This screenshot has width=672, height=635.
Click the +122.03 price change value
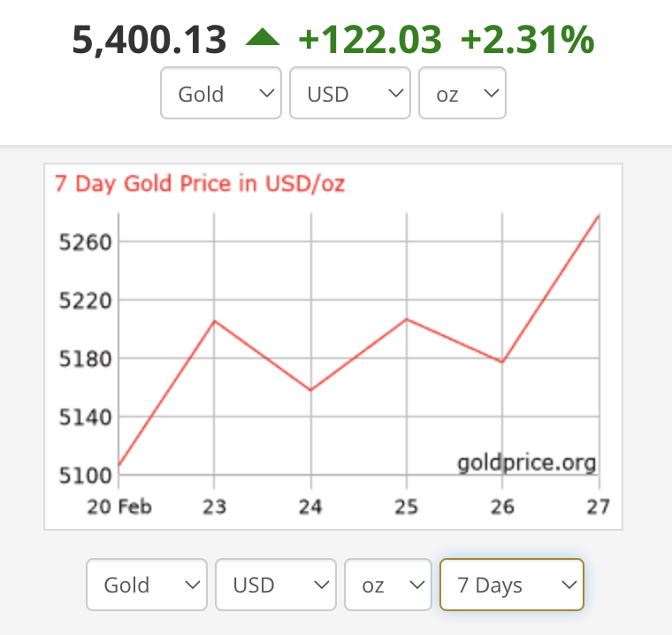coord(370,40)
